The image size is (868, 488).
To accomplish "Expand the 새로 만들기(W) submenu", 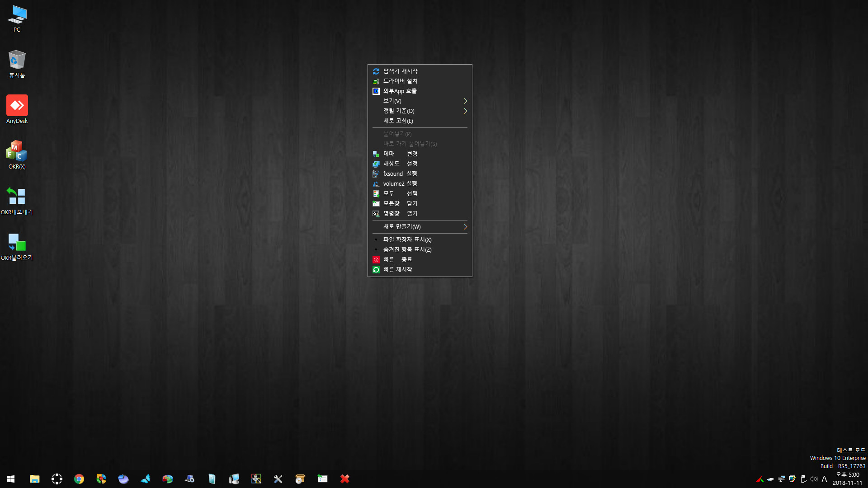I will 420,227.
